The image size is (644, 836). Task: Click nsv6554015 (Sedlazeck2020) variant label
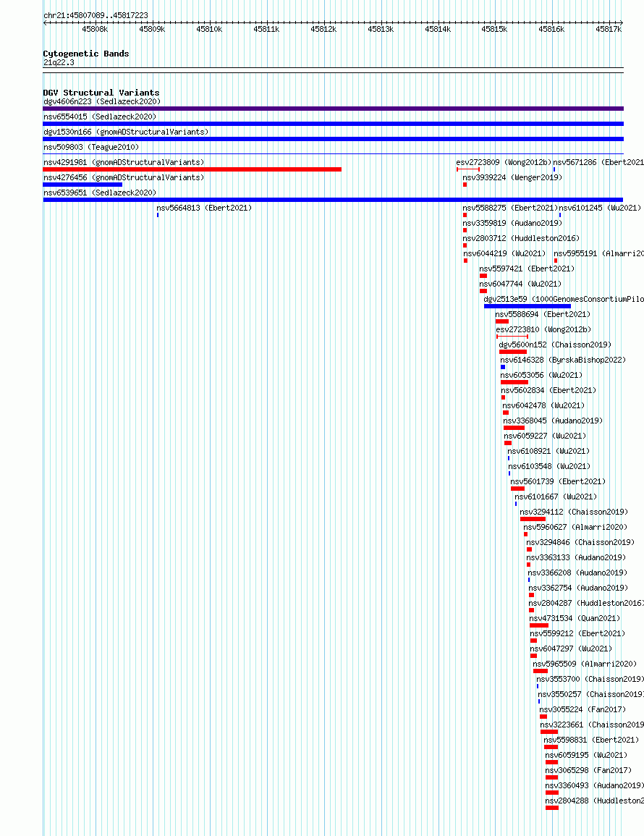pos(100,117)
